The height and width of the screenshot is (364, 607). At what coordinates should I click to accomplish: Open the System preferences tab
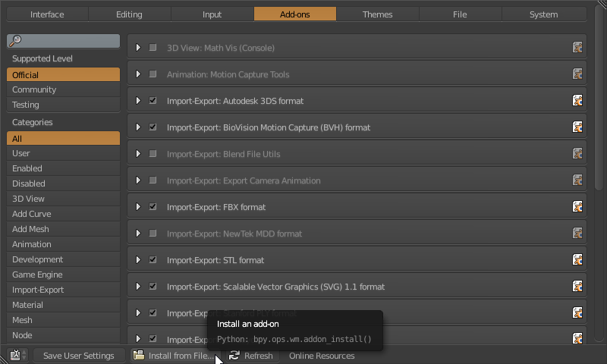point(544,14)
